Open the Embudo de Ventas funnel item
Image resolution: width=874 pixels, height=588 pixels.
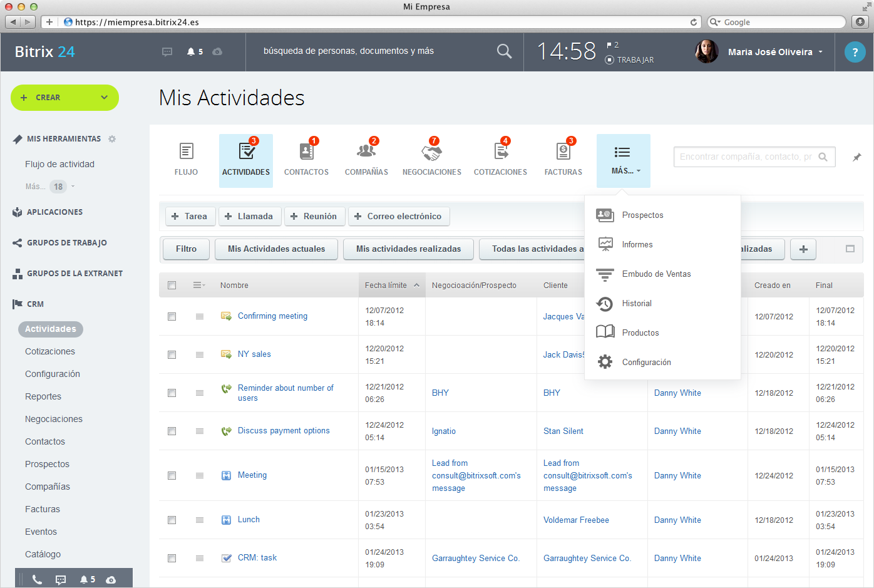656,274
